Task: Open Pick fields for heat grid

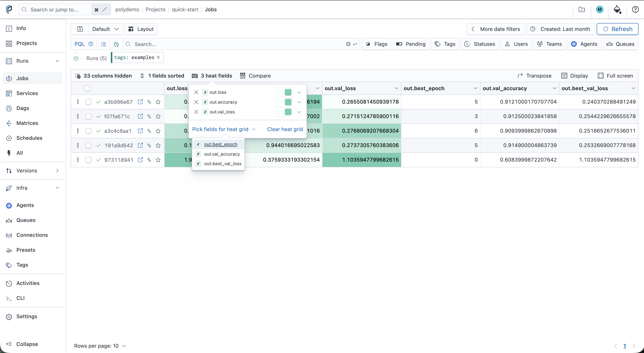Action: [224, 129]
